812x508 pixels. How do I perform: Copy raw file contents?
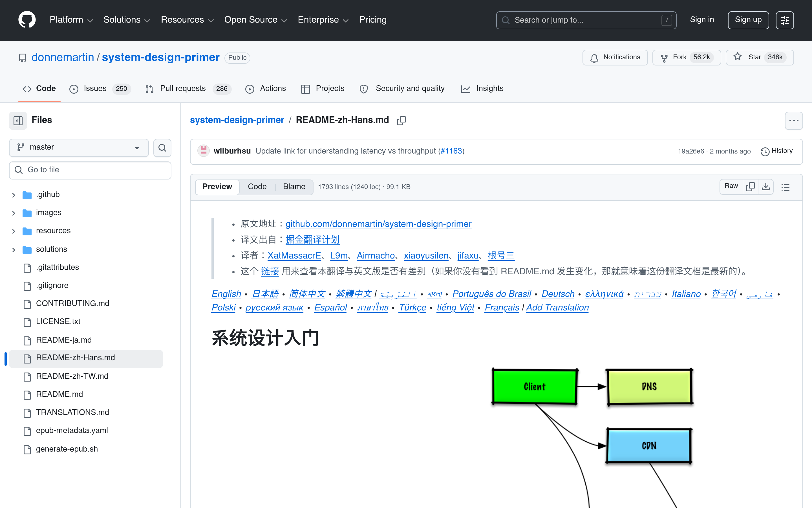(751, 187)
